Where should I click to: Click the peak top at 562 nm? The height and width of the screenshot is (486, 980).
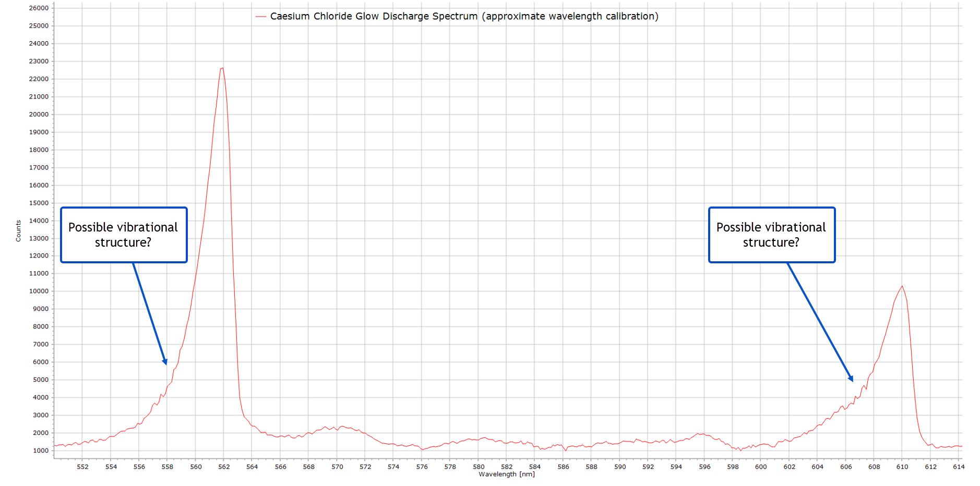tap(223, 68)
